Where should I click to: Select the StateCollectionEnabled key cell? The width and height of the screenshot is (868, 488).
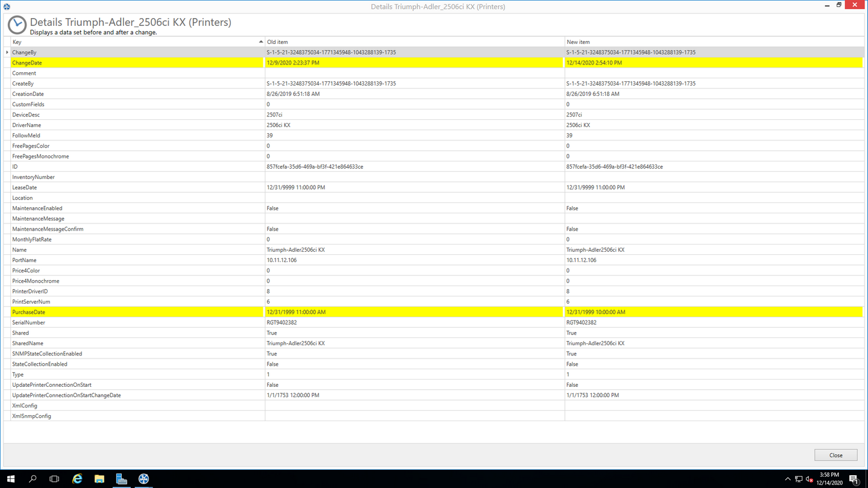coord(137,364)
